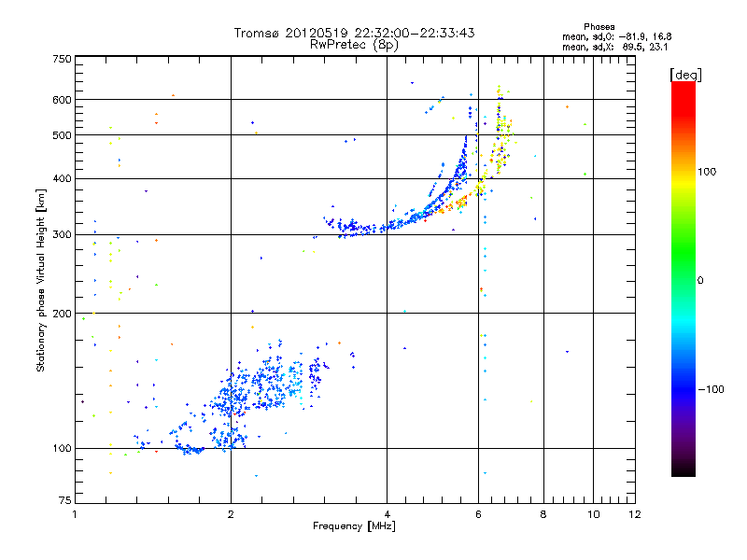Image resolution: width=747 pixels, height=560 pixels.
Task: Click the y-axis '300' tick label
Action: coord(62,234)
